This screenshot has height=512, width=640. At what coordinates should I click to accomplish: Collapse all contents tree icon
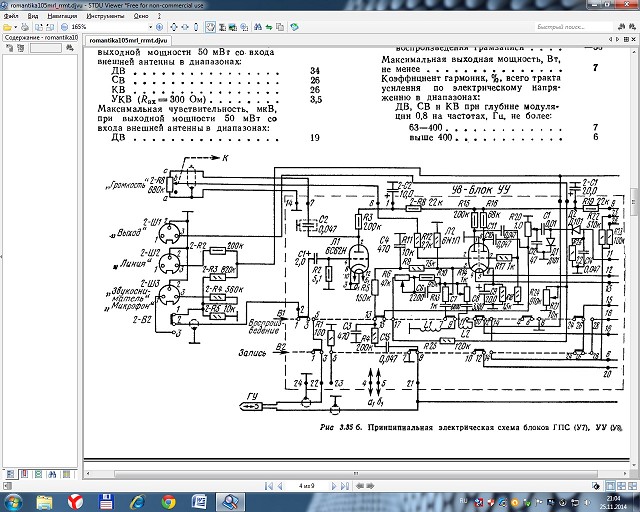pos(20,48)
